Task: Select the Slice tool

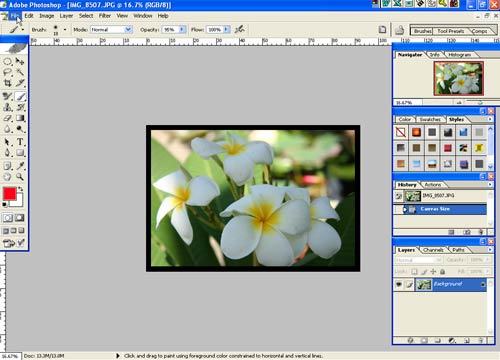Action: tap(20, 83)
